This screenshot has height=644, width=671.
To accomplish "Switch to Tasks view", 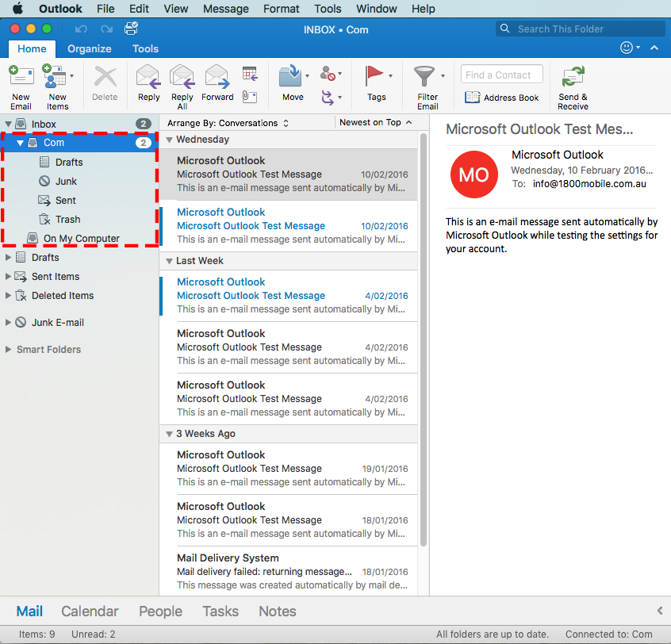I will pos(220,611).
